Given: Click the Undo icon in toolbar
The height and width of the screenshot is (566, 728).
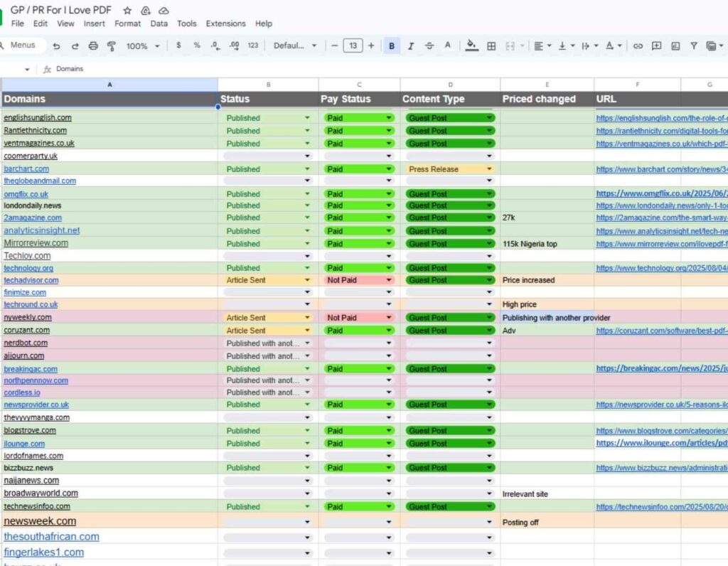Looking at the screenshot, I should [57, 46].
